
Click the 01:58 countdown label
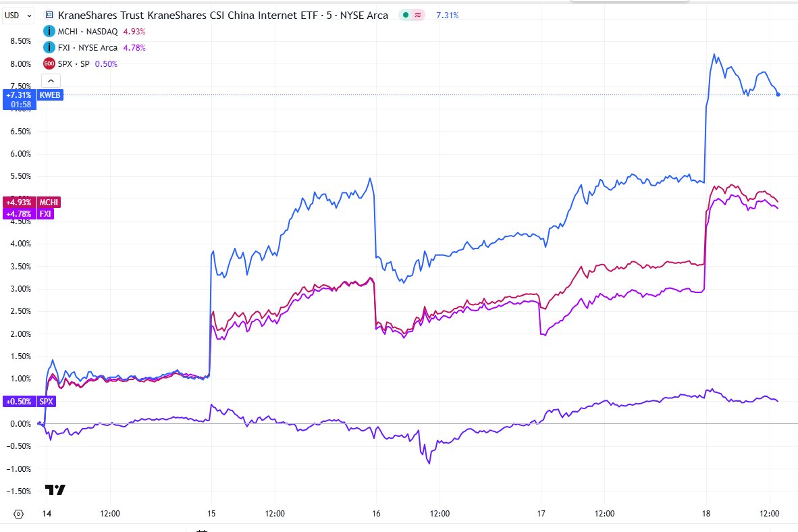[21, 105]
